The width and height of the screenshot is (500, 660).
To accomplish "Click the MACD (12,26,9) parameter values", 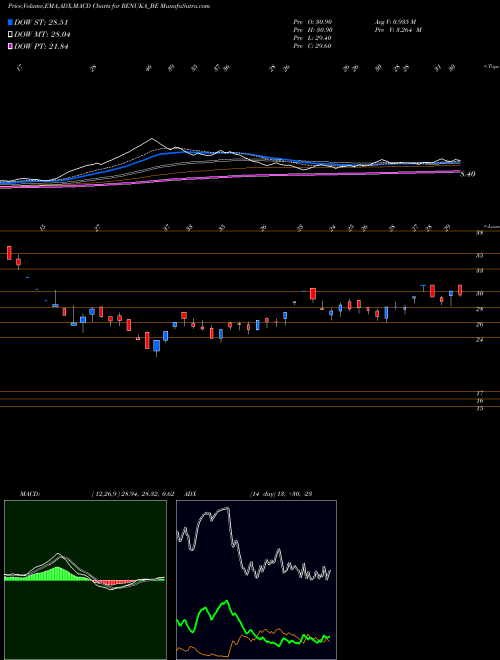I will [x=133, y=494].
